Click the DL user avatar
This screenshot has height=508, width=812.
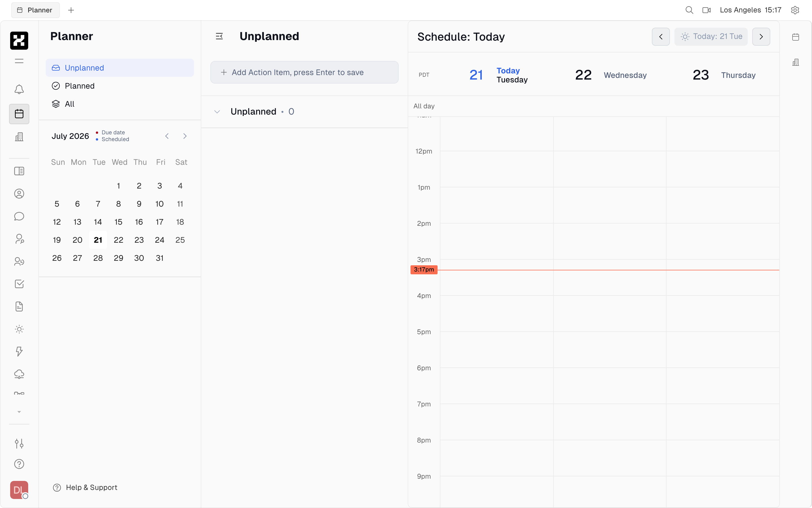coord(19,490)
